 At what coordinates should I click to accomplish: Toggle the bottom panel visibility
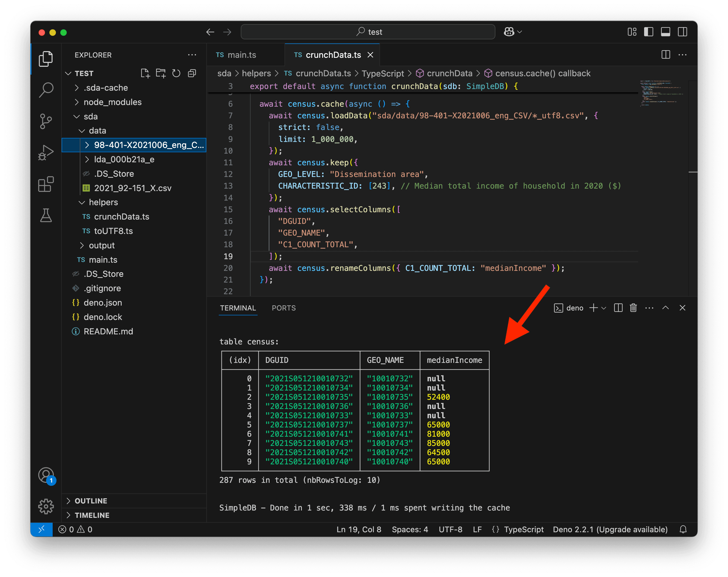(x=666, y=32)
